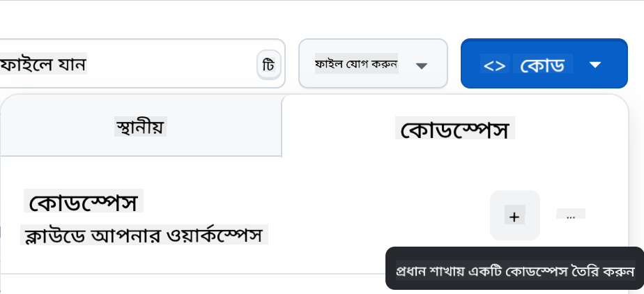
Task: Click the bold "কোডস্পেস" section heading
Action: pos(84,202)
